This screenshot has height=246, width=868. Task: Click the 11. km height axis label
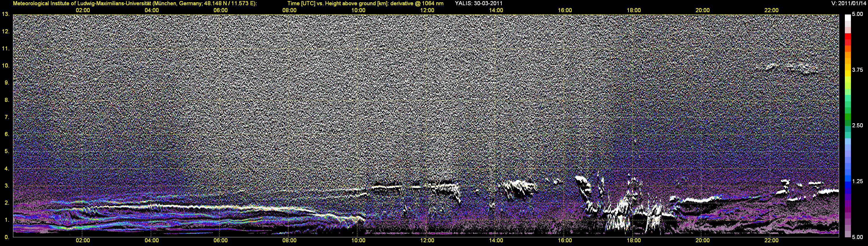(5, 49)
